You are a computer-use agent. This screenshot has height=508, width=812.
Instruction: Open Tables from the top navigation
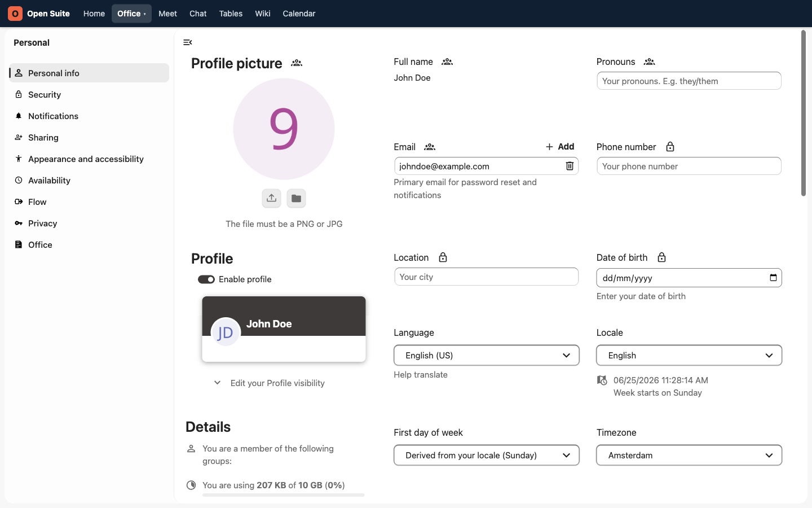[231, 14]
